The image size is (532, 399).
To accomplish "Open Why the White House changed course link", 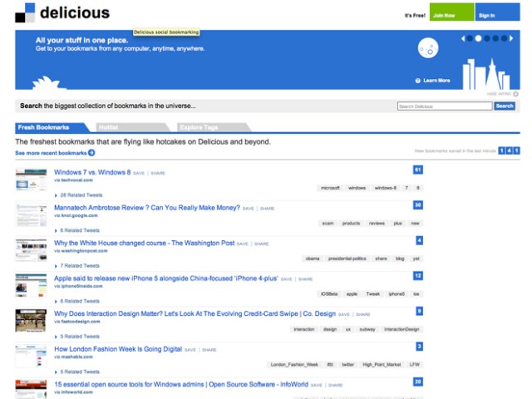I will click(x=144, y=243).
